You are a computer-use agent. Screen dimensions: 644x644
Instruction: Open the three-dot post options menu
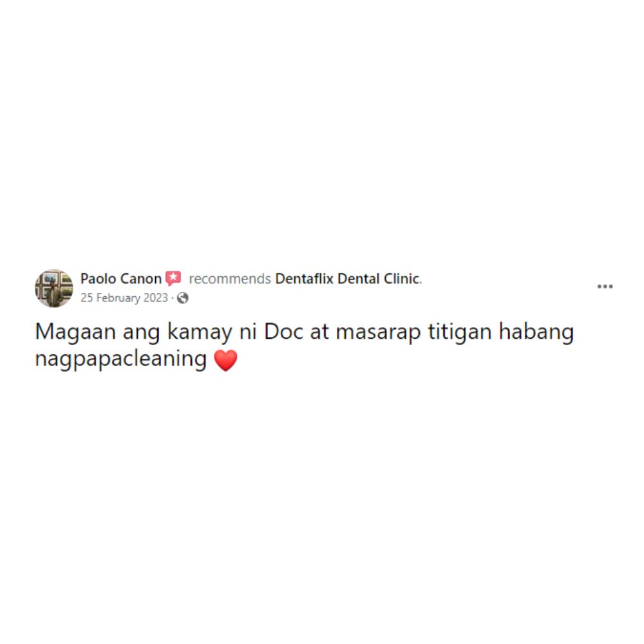(605, 287)
